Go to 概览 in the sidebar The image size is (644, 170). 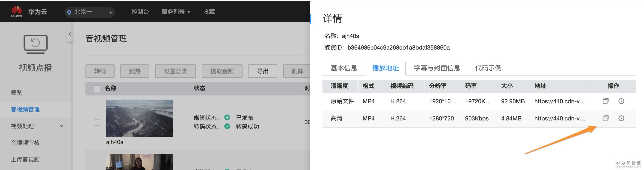(x=16, y=93)
